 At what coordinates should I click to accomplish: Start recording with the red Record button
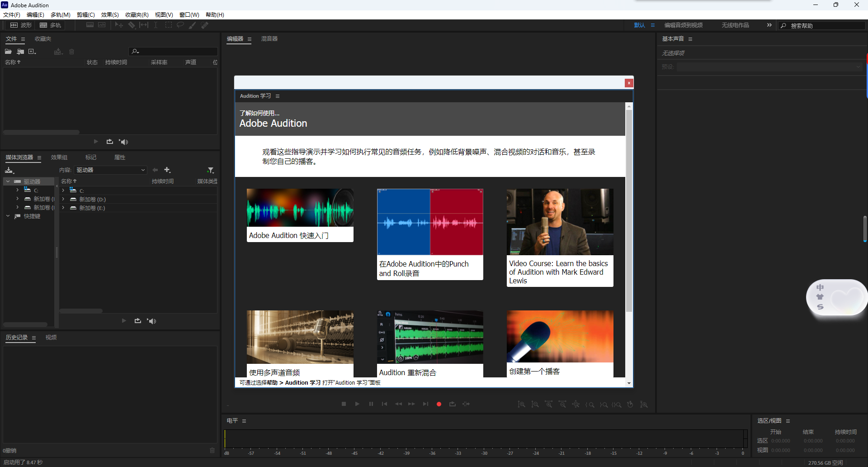click(x=439, y=404)
